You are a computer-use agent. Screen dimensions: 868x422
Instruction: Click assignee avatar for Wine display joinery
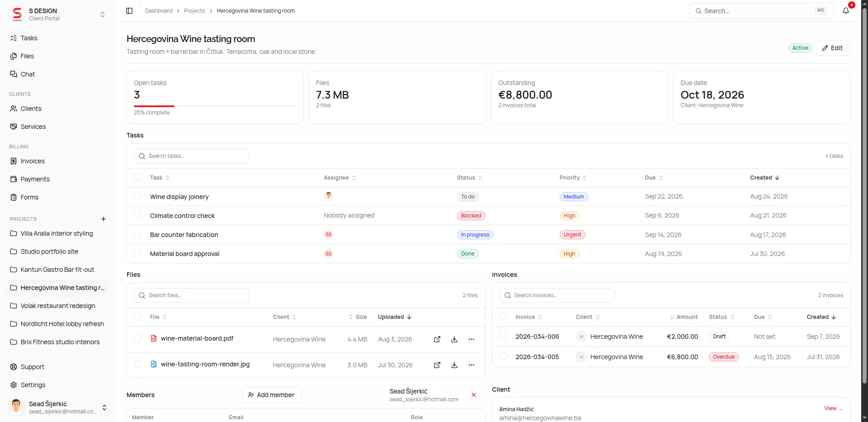(329, 196)
